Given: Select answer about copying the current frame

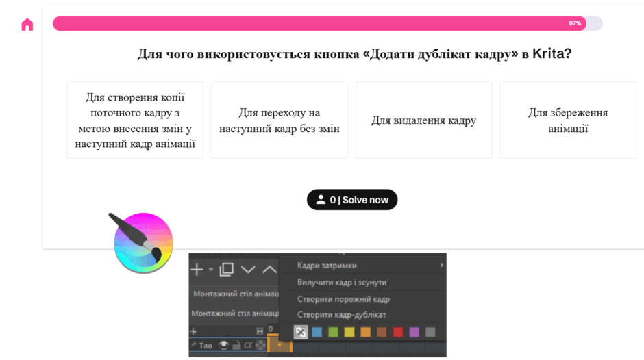Looking at the screenshot, I should pyautogui.click(x=135, y=120).
